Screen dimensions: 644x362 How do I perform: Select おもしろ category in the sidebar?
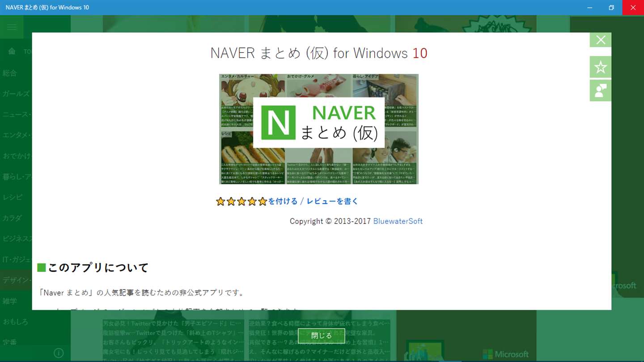tap(16, 321)
